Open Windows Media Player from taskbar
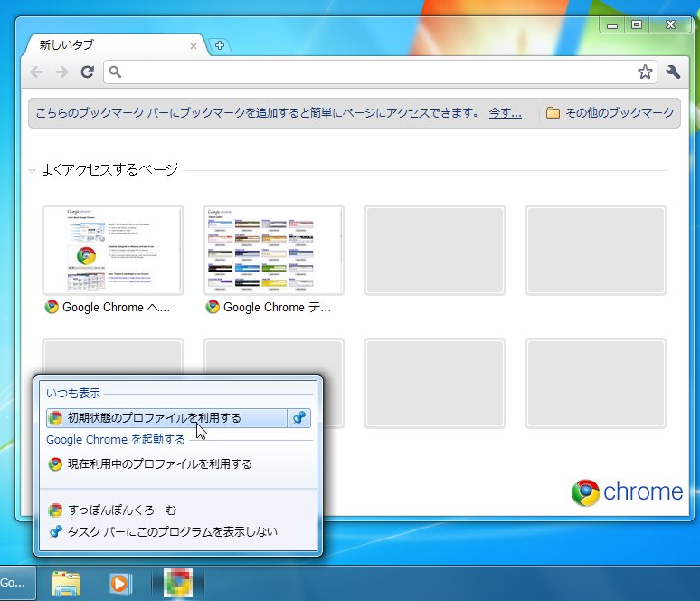This screenshot has width=700, height=601. (x=120, y=583)
